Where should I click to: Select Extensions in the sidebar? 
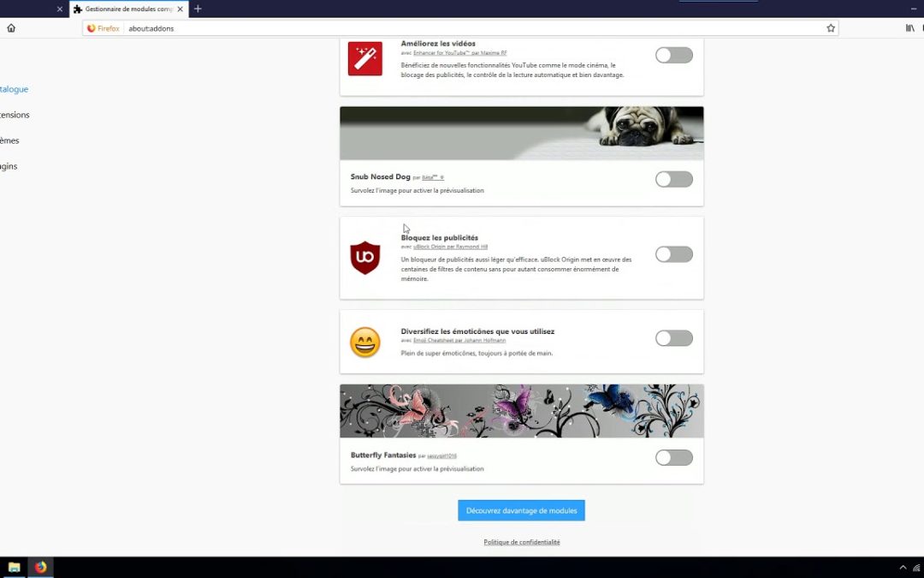click(15, 114)
